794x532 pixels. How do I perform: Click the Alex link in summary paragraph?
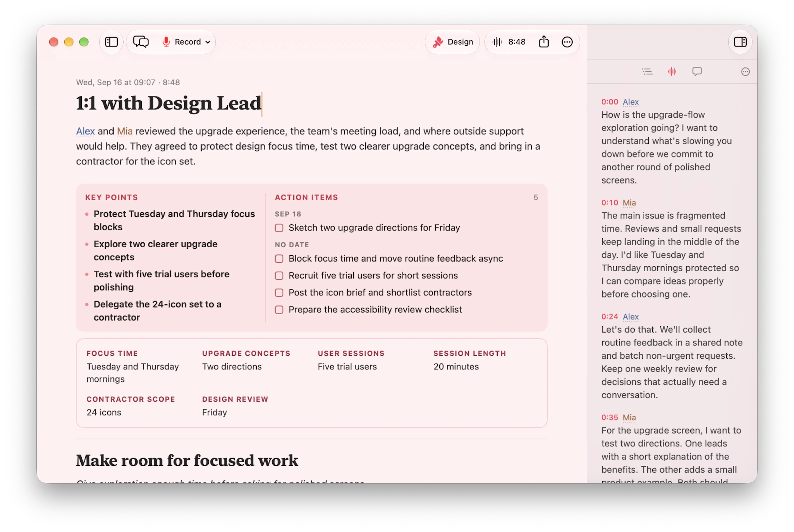(x=85, y=131)
